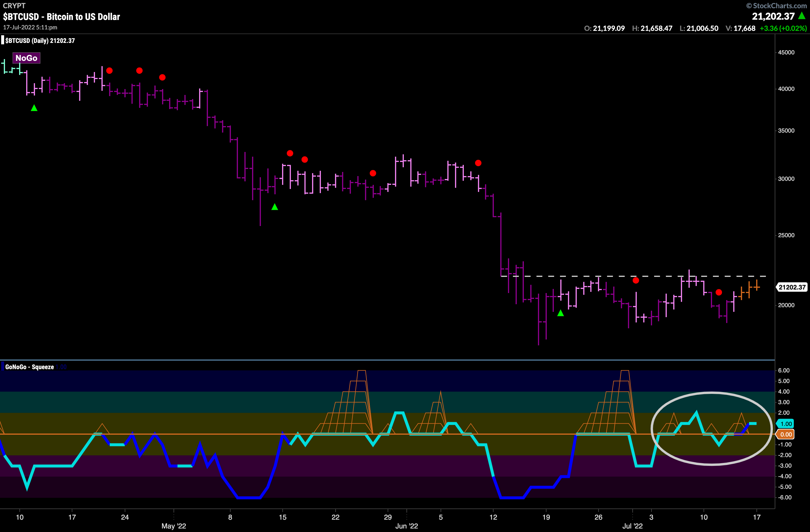The height and width of the screenshot is (532, 810).
Task: Click the small white marker beside $BTCUSD (Daily)
Action: click(3, 41)
